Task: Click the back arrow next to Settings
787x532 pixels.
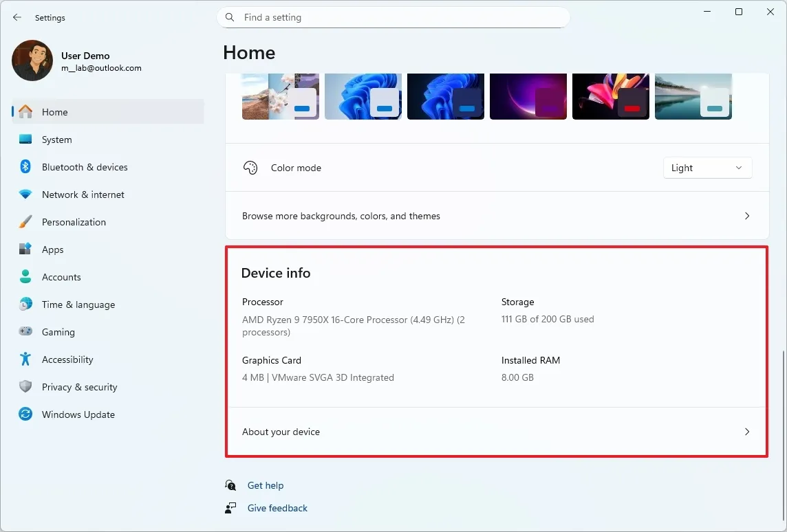Action: tap(17, 17)
